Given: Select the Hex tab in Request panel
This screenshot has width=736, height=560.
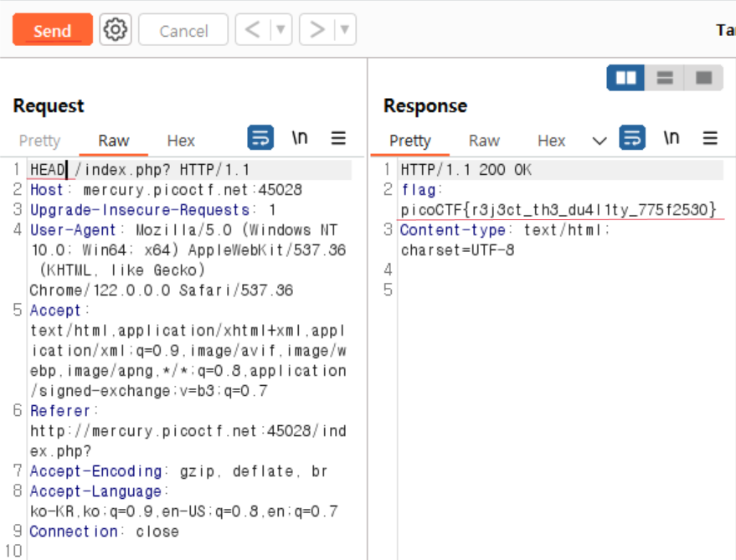Looking at the screenshot, I should (181, 141).
